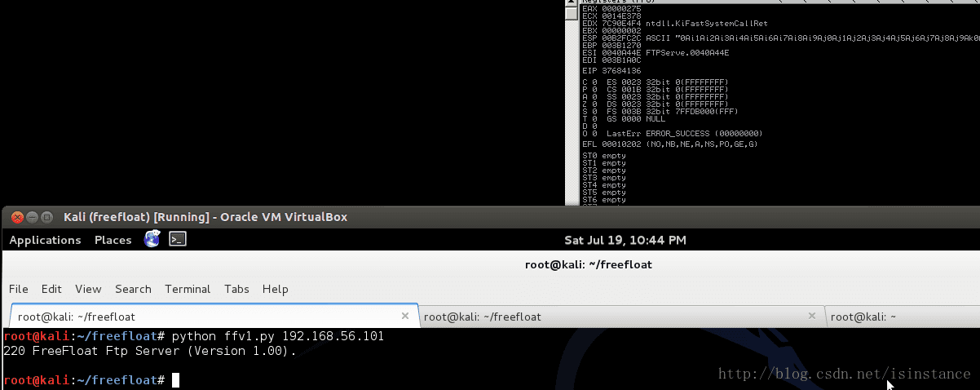Open the terminal Edit menu
Image resolution: width=980 pixels, height=390 pixels.
click(51, 289)
